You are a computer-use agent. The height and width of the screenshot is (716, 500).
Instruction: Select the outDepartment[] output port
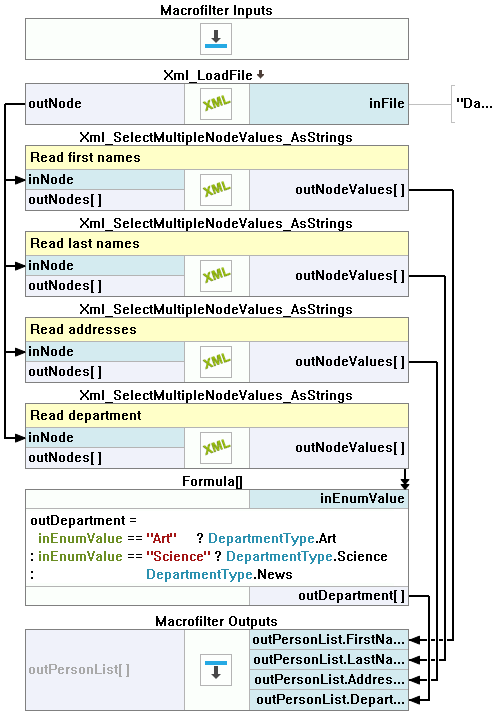pyautogui.click(x=329, y=596)
